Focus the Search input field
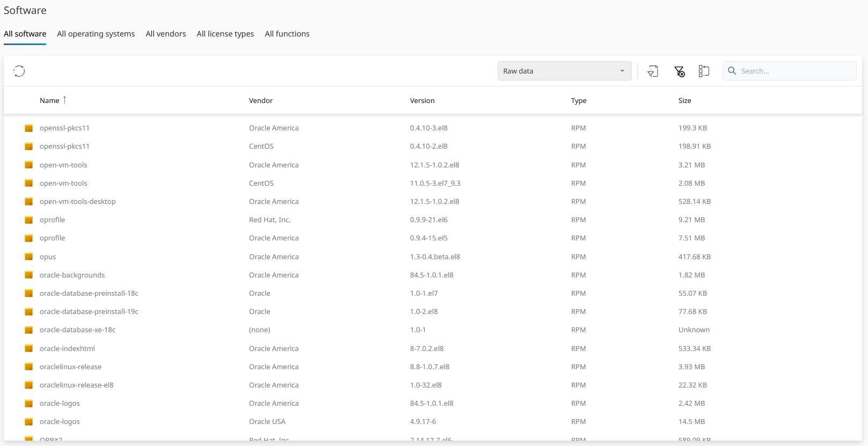Viewport: 868px width, 446px height. pyautogui.click(x=796, y=71)
